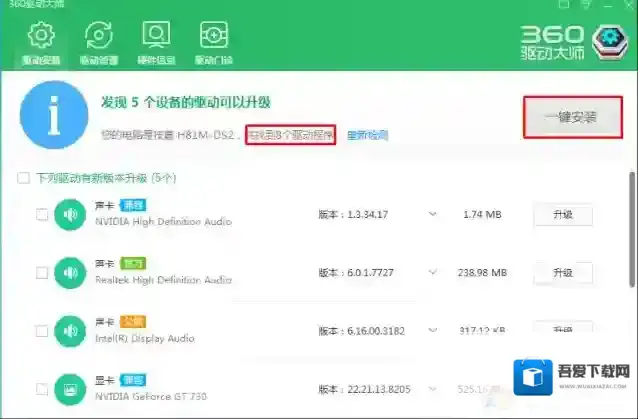Click the heading 发现 5 个设备的驱动可以升级
The width and height of the screenshot is (638, 419).
(186, 103)
